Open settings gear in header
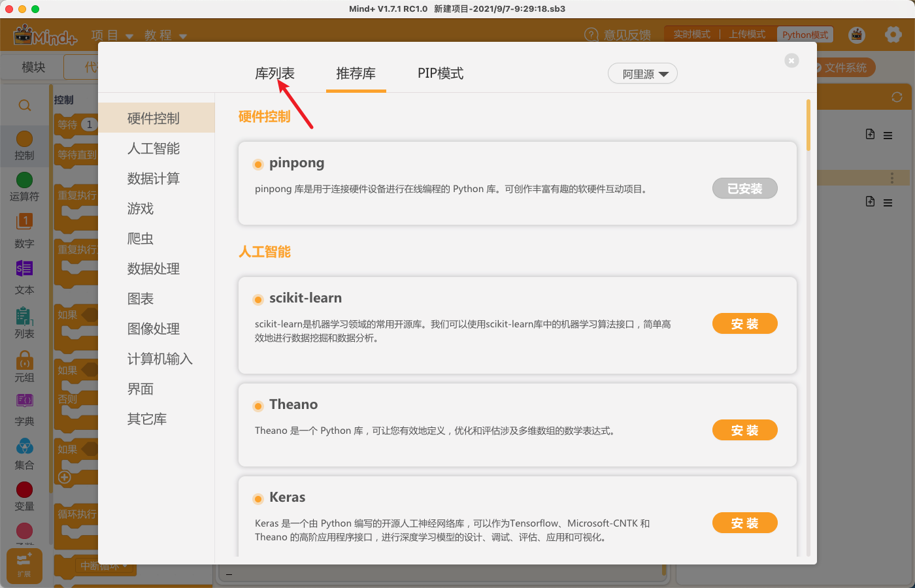Viewport: 915px width, 588px height. coord(893,35)
